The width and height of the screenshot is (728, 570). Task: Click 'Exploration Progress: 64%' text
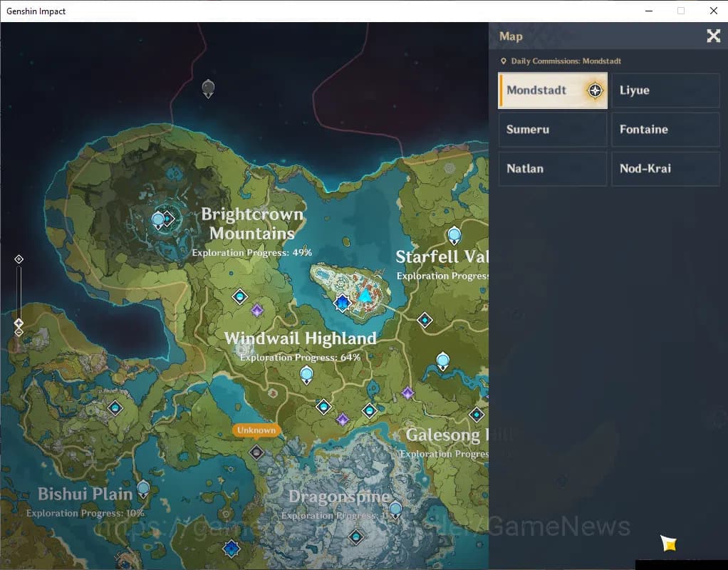pos(301,357)
